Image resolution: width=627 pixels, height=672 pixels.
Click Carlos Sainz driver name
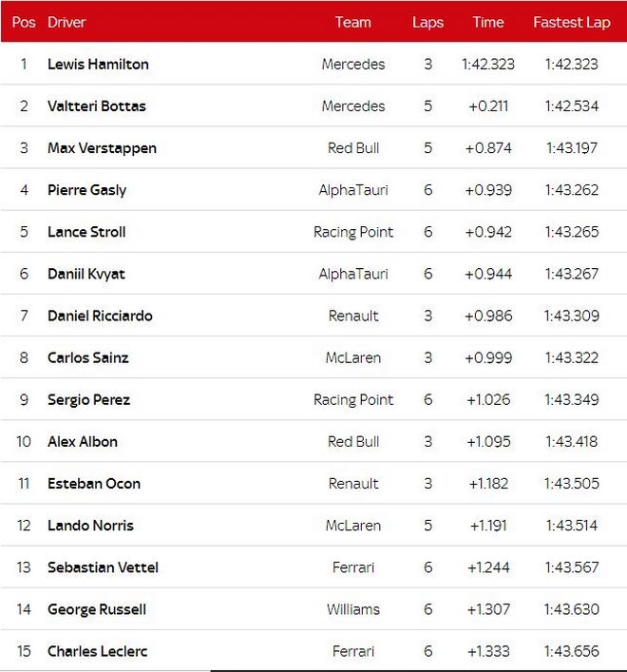click(x=87, y=357)
